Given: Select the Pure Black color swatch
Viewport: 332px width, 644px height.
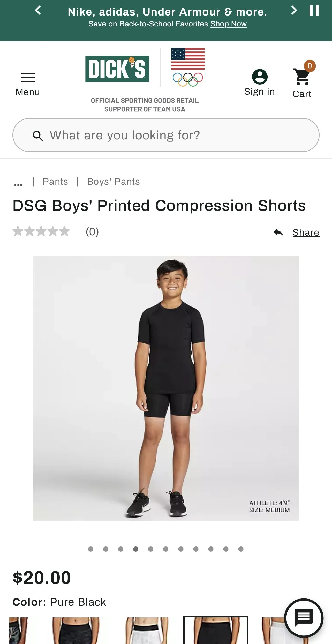Looking at the screenshot, I should click(216, 630).
